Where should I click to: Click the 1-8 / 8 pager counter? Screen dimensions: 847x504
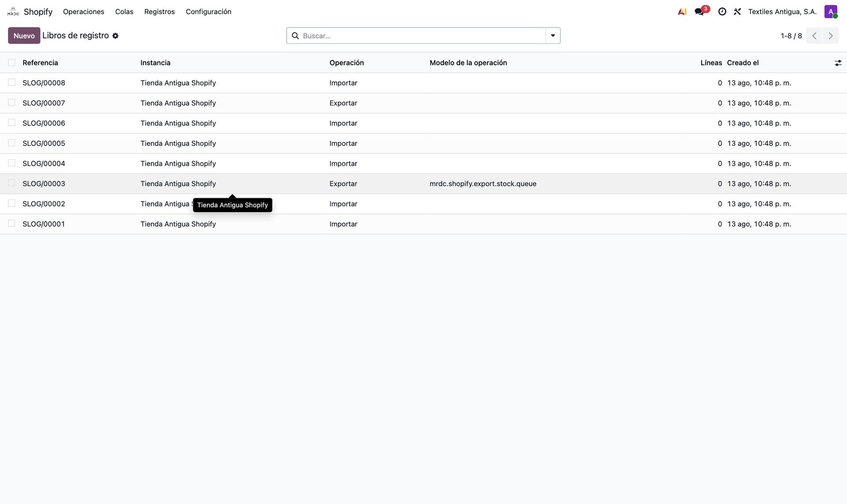pyautogui.click(x=791, y=36)
